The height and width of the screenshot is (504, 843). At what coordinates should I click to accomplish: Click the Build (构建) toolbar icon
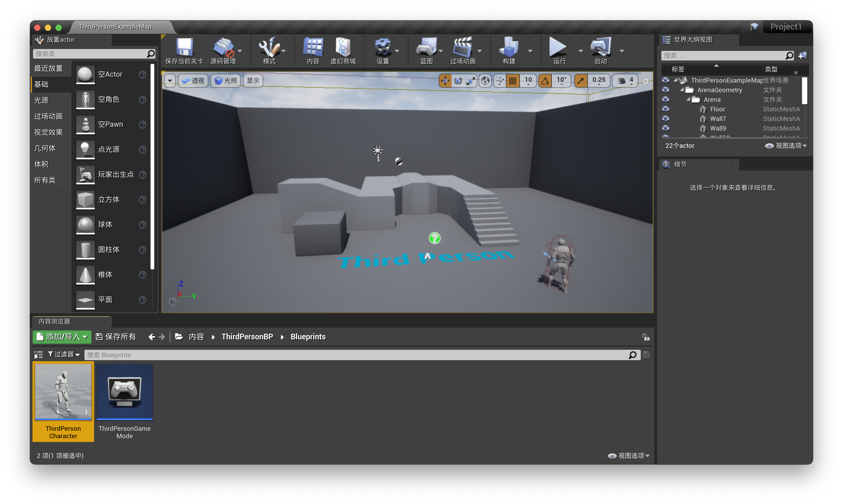tap(509, 47)
